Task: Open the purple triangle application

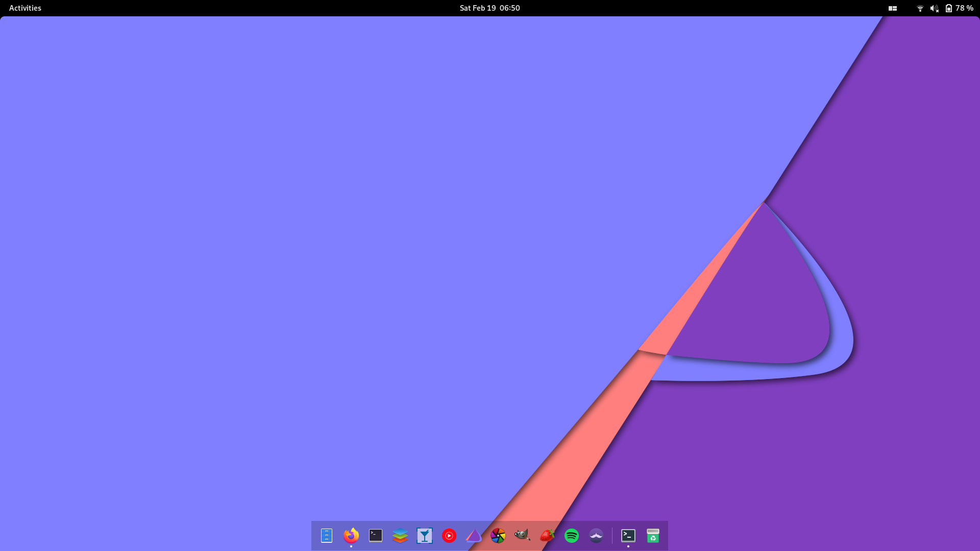Action: pos(474,536)
